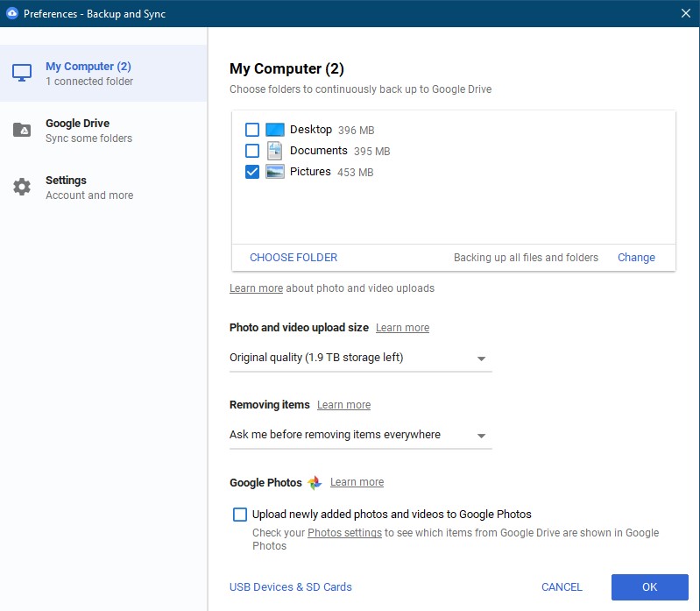Click the 395 MB size text
Viewport: 700px width, 611px height.
click(371, 152)
